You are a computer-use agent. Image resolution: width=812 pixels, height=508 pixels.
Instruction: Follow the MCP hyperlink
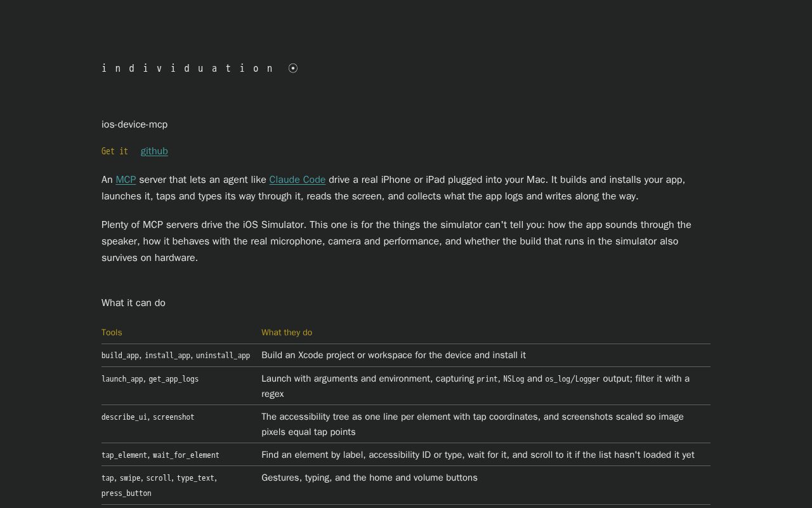point(126,180)
